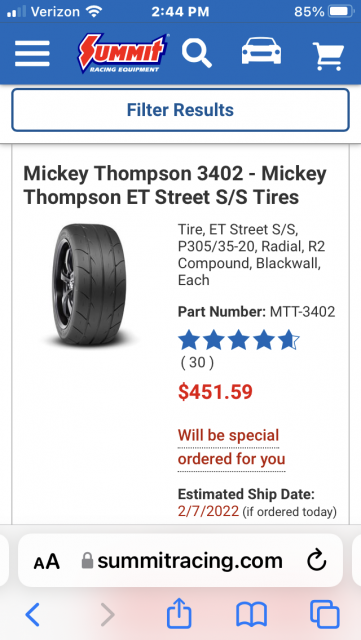The image size is (361, 640).
Task: Tap the Safari forward arrow
Action: (107, 614)
